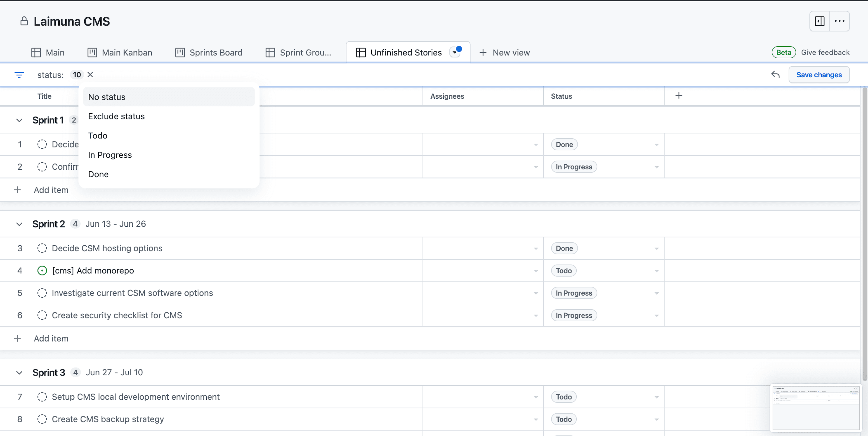Click Save changes button
This screenshot has height=436, width=868.
coord(819,75)
